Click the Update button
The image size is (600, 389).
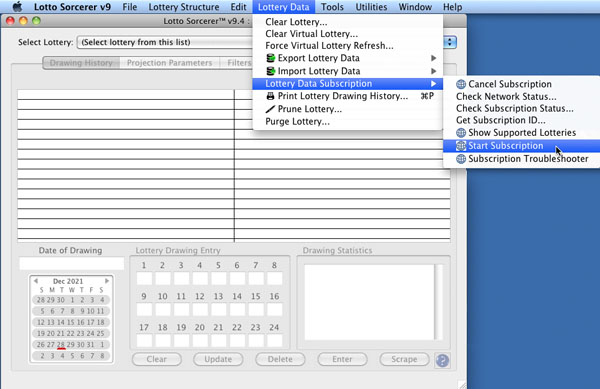point(218,359)
